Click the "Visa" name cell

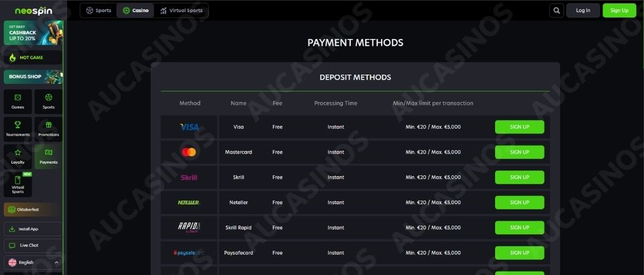point(239,127)
